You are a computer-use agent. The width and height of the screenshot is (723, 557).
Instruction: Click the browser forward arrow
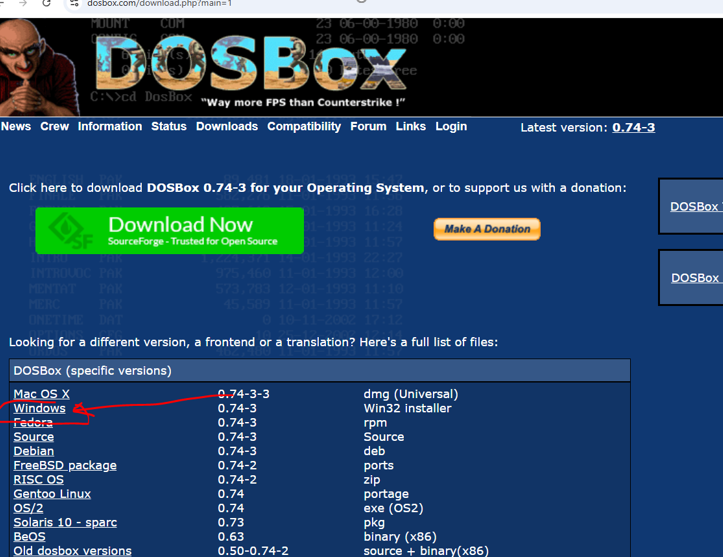22,4
